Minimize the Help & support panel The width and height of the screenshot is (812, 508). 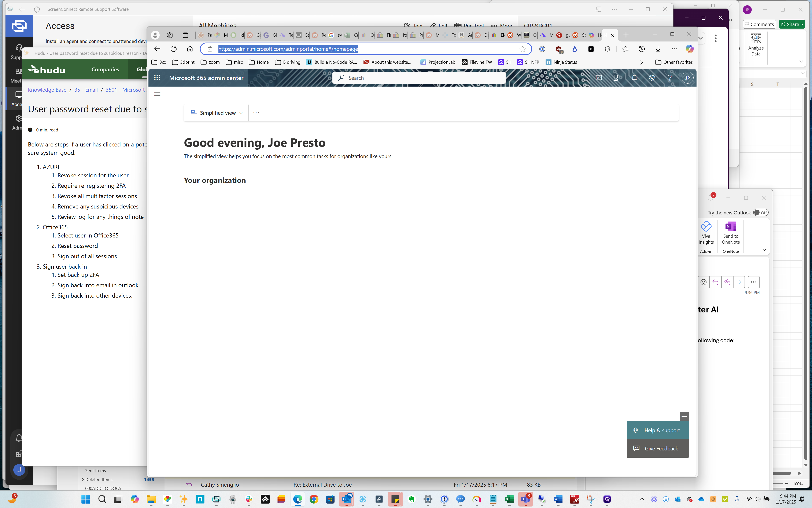(x=684, y=417)
